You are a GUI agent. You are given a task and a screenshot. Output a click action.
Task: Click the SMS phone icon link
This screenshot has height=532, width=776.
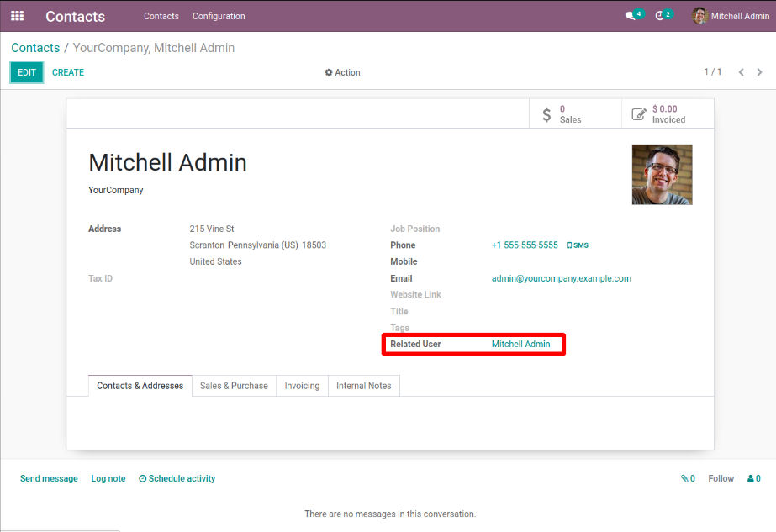[x=578, y=245]
